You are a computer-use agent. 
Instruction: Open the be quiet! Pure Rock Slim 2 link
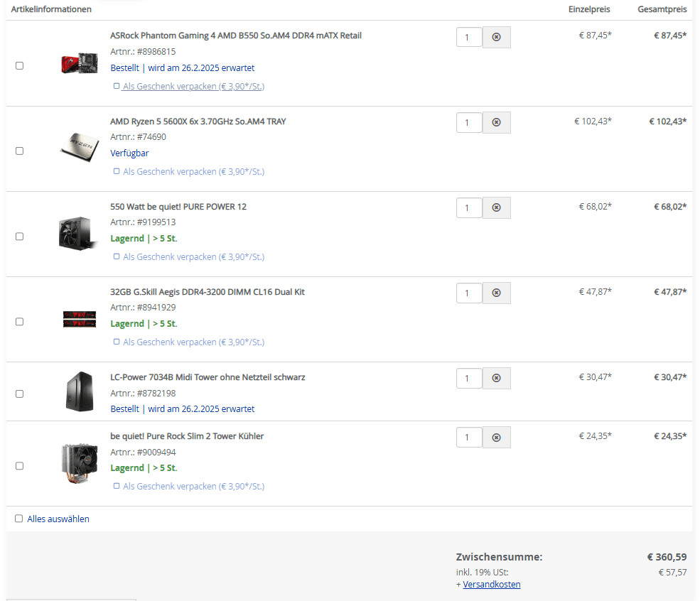187,436
